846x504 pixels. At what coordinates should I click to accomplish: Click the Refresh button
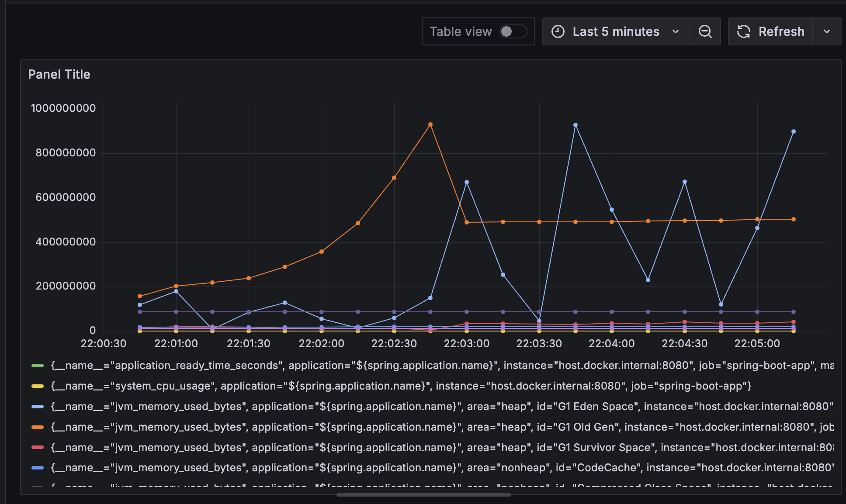click(770, 31)
